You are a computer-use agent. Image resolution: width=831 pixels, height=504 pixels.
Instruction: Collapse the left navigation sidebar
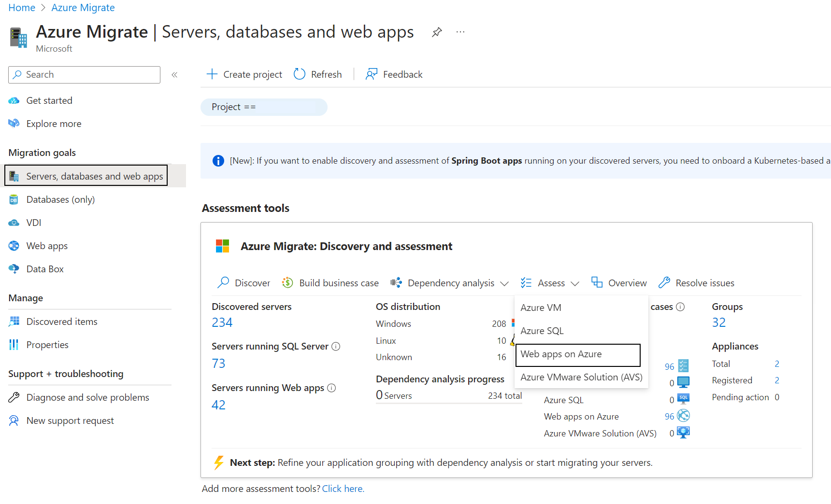point(174,74)
